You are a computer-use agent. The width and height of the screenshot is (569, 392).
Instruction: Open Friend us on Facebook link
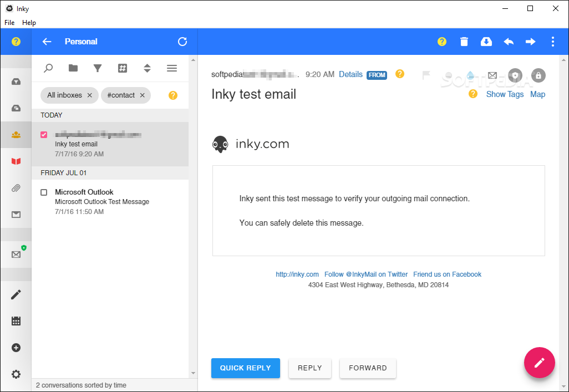(x=447, y=274)
